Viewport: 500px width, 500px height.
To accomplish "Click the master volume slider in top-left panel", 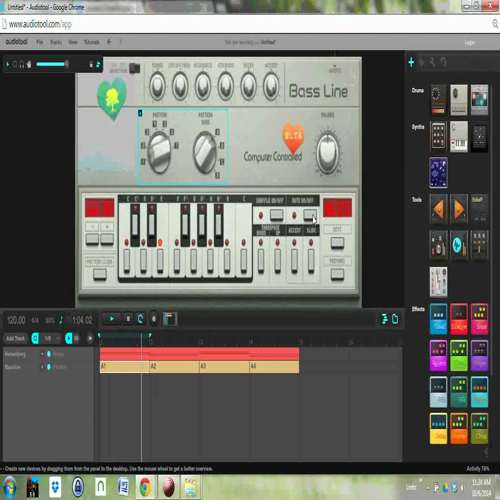I will [x=52, y=64].
